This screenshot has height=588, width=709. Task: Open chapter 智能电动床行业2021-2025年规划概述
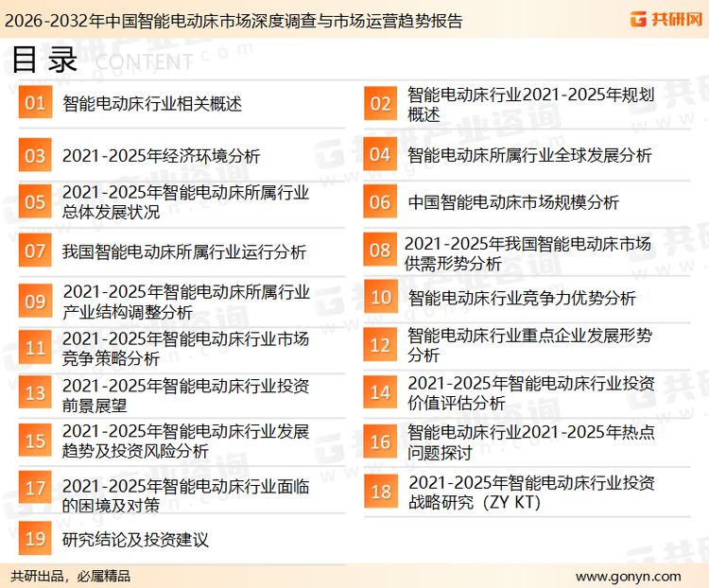[x=531, y=105]
